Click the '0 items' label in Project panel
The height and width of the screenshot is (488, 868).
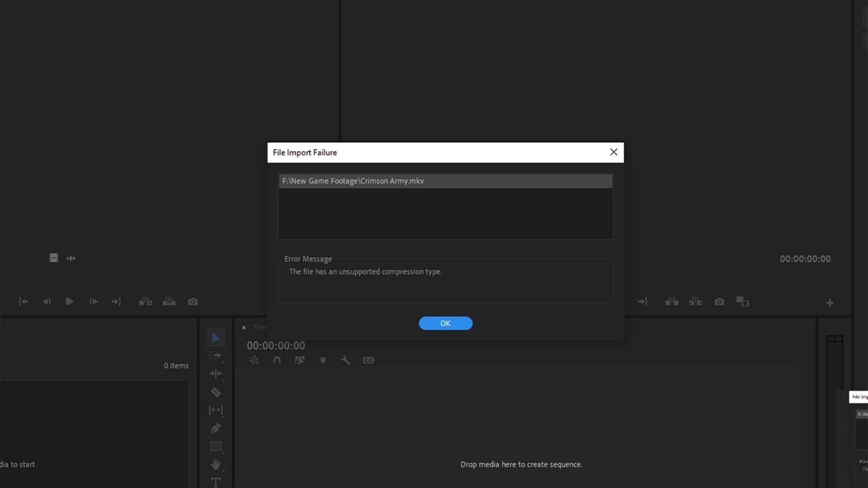(x=176, y=365)
